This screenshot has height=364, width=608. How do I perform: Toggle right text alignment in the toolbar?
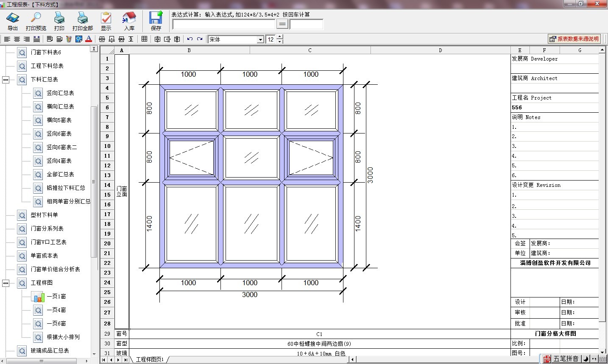(x=27, y=39)
